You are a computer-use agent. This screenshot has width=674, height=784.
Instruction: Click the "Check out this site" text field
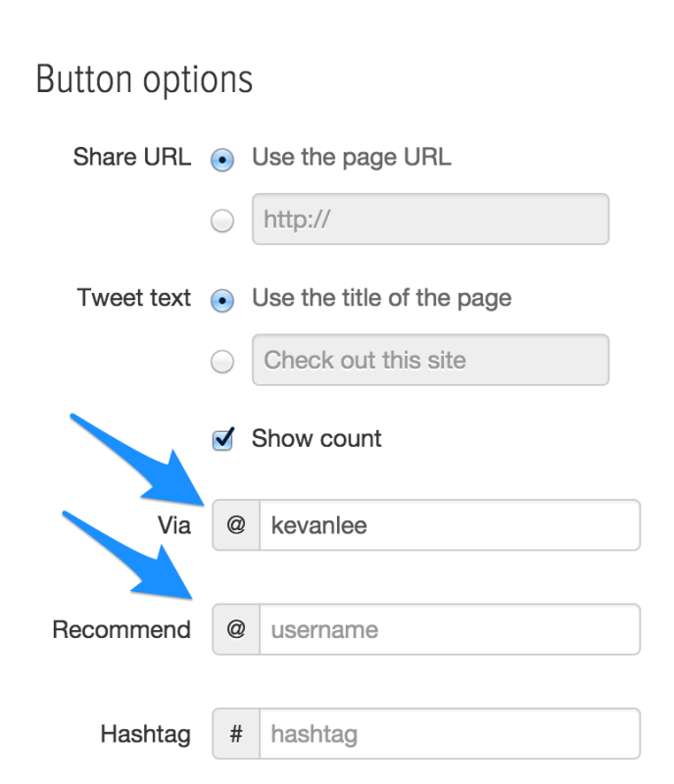coord(430,360)
